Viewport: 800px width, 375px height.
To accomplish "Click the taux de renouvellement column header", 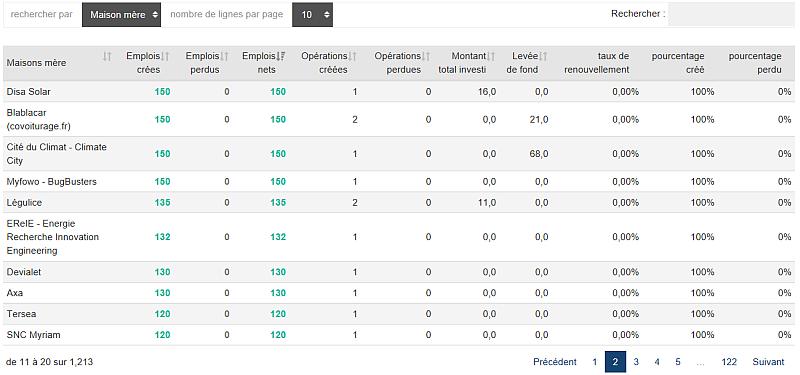I will [596, 63].
